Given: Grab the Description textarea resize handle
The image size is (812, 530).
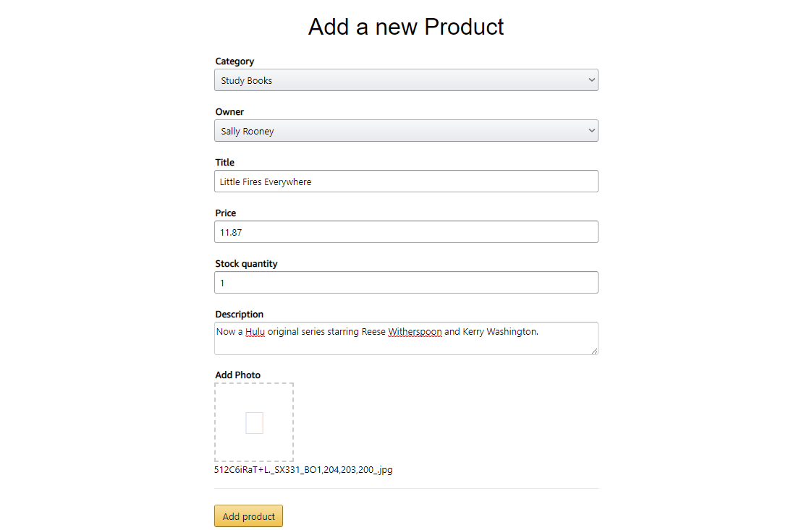Looking at the screenshot, I should click(594, 351).
